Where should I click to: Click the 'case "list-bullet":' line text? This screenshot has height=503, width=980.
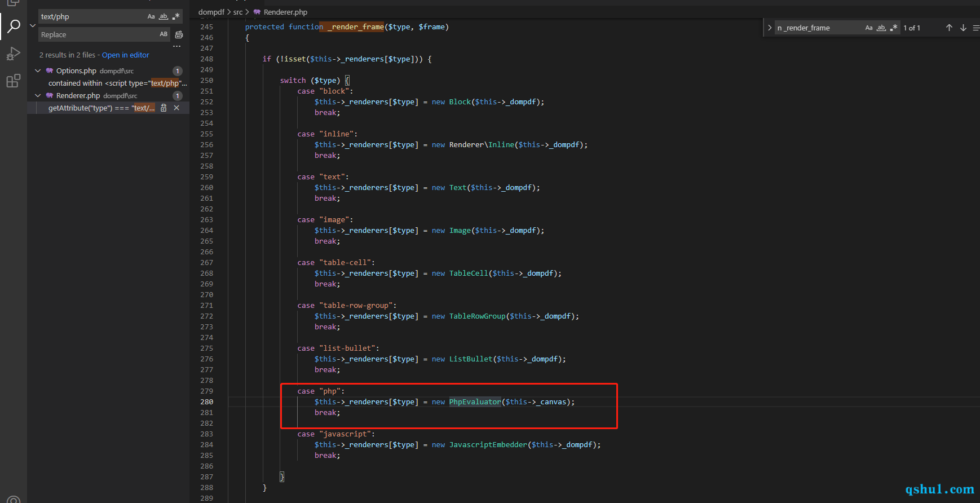pyautogui.click(x=338, y=348)
